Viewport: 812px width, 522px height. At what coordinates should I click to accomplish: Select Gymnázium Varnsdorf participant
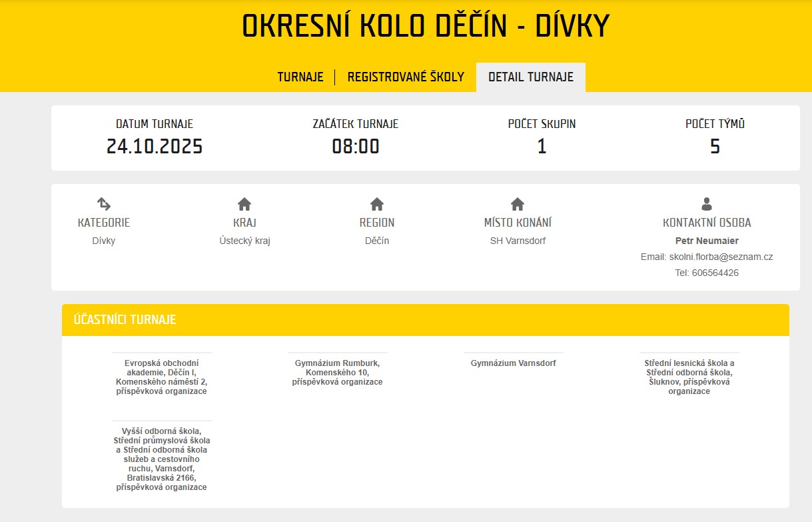click(513, 363)
